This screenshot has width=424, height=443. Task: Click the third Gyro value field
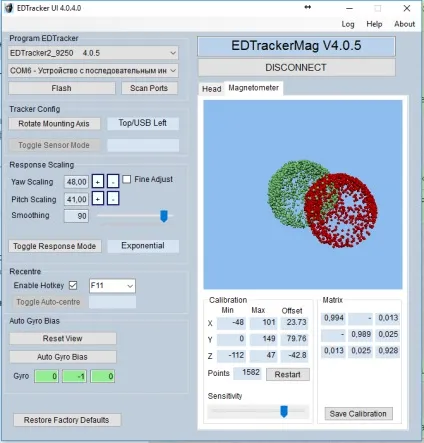103,376
